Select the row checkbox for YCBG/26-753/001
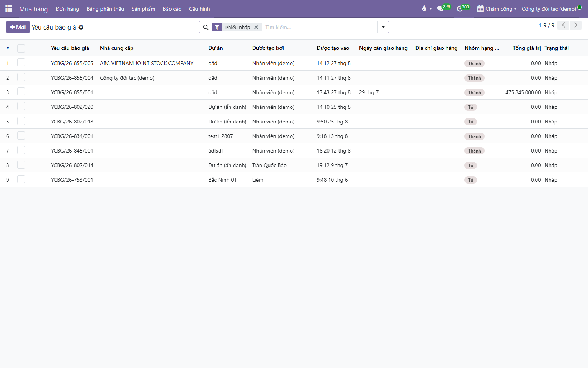Screen dimensions: 588x368 [21, 179]
